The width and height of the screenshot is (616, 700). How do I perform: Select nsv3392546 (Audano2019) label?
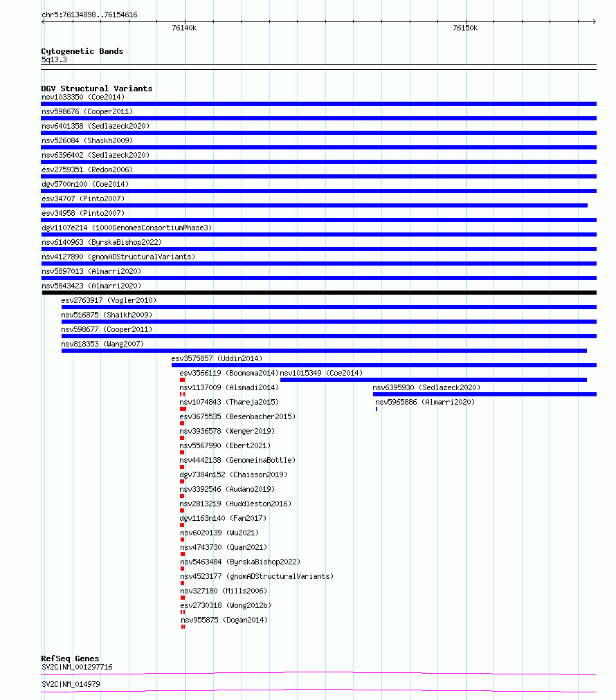(227, 489)
